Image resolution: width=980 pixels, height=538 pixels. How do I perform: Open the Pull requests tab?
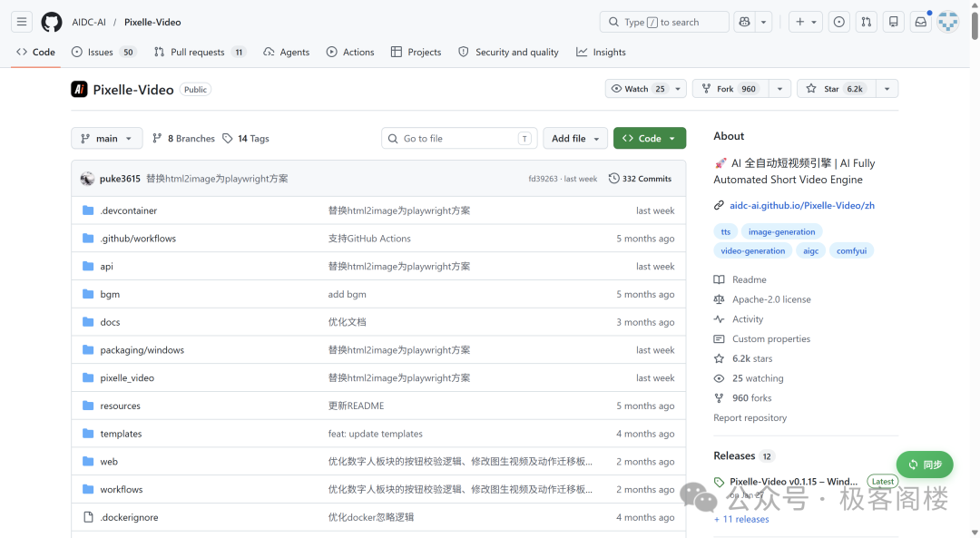(200, 52)
